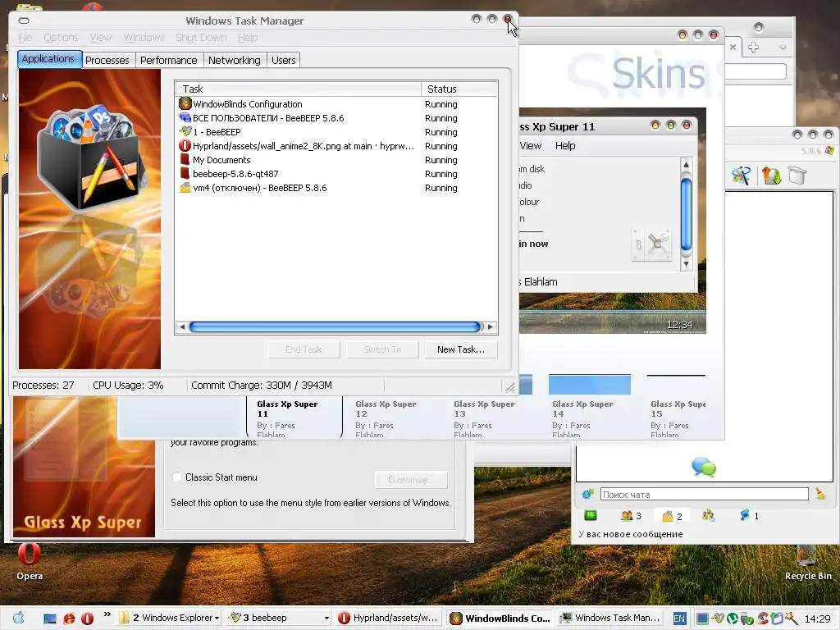Open the BeeBEEP users tab showing 3
840x630 pixels.
pyautogui.click(x=631, y=516)
